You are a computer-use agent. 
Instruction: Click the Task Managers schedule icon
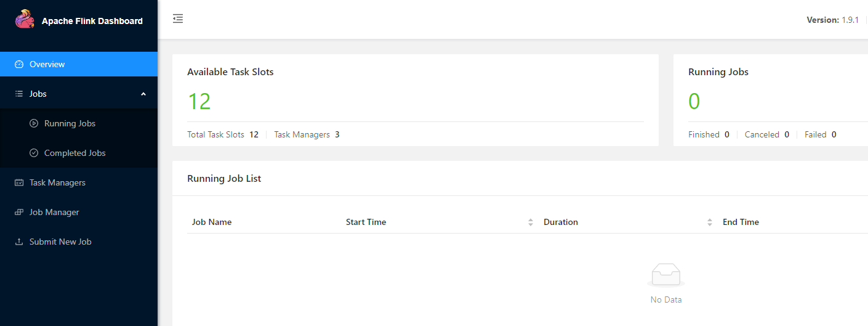(19, 182)
